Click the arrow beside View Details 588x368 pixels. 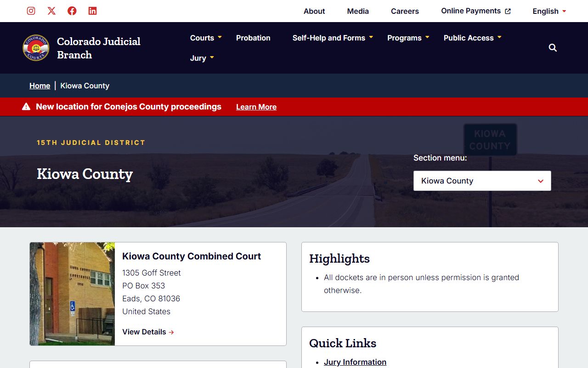(x=171, y=332)
